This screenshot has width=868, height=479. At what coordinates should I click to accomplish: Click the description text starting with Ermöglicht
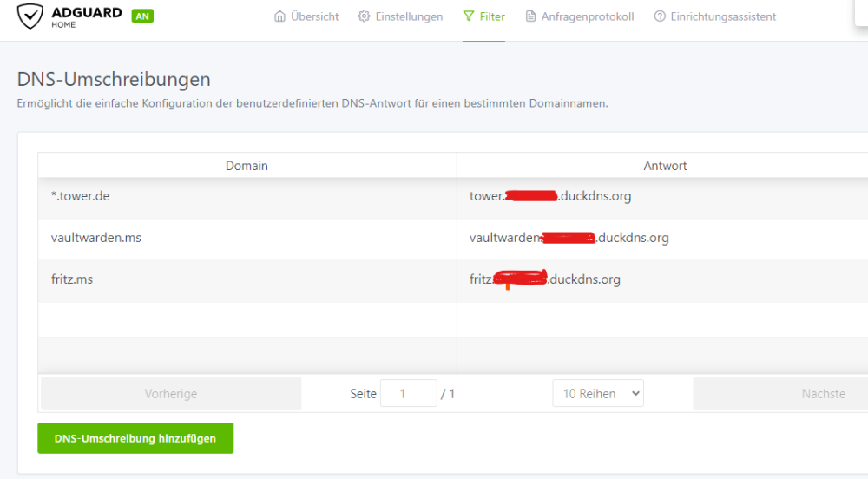(312, 103)
